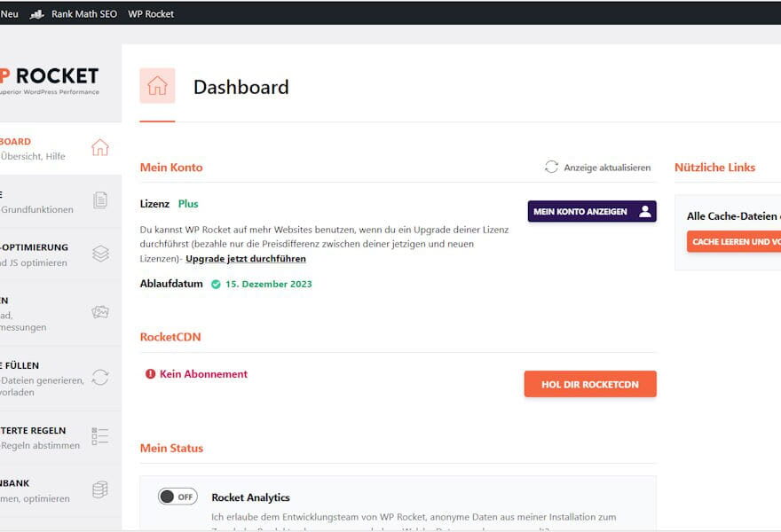Click the RocketCDN section heading
The width and height of the screenshot is (781, 532).
point(170,337)
